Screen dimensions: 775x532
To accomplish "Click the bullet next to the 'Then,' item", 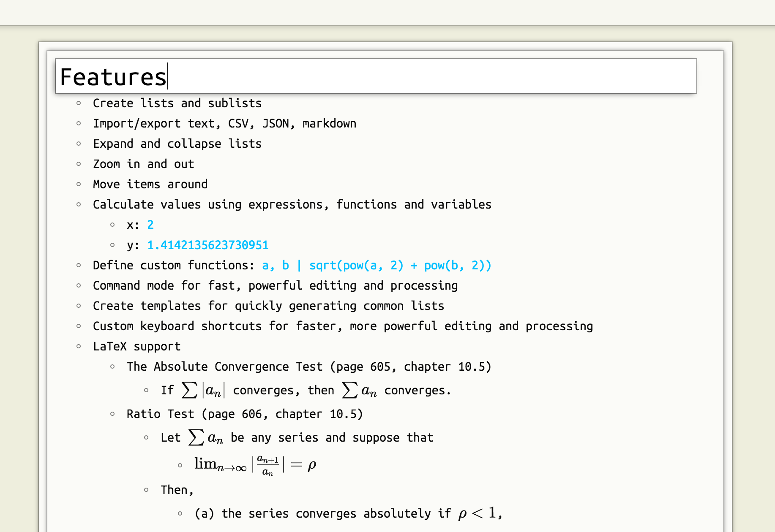I will point(146,490).
